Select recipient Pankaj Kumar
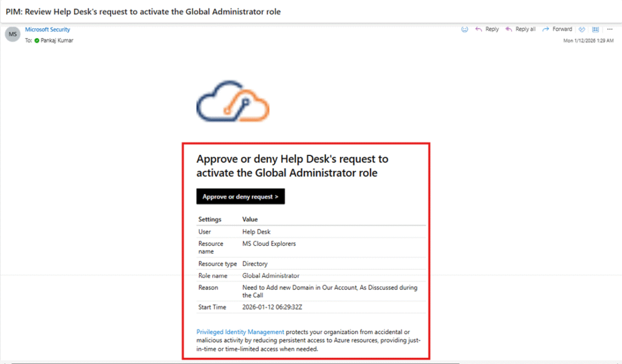 pos(57,41)
